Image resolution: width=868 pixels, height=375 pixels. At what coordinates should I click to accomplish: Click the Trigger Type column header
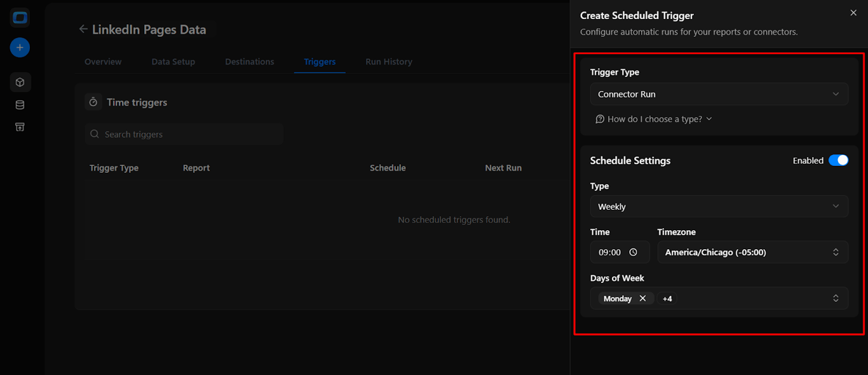[x=114, y=168]
